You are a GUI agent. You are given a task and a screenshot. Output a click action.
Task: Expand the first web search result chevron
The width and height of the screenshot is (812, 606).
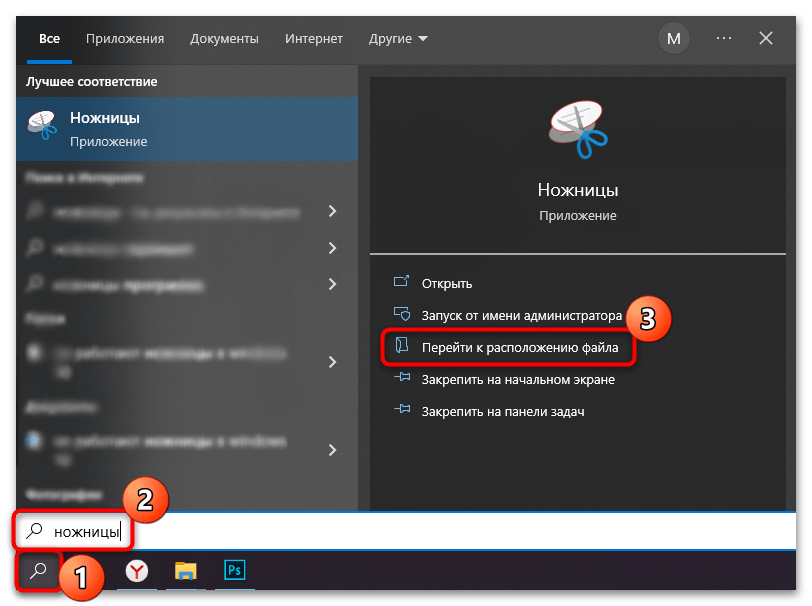[x=332, y=211]
